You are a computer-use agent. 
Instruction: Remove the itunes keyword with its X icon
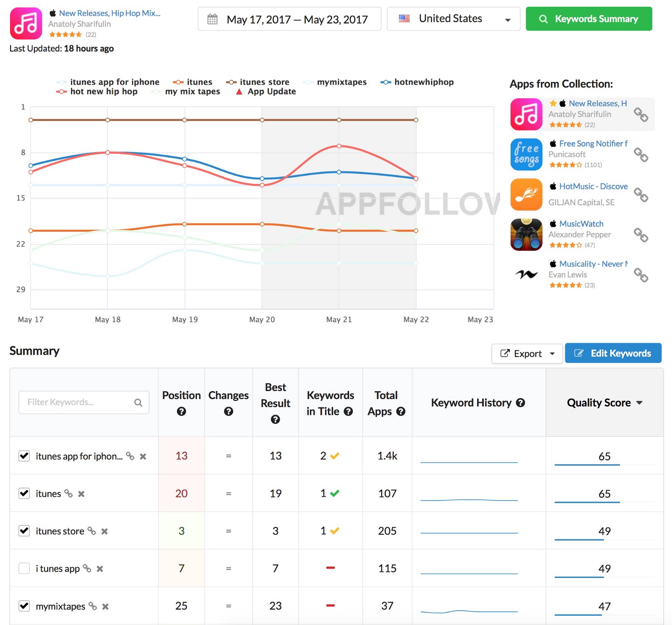pyautogui.click(x=81, y=494)
